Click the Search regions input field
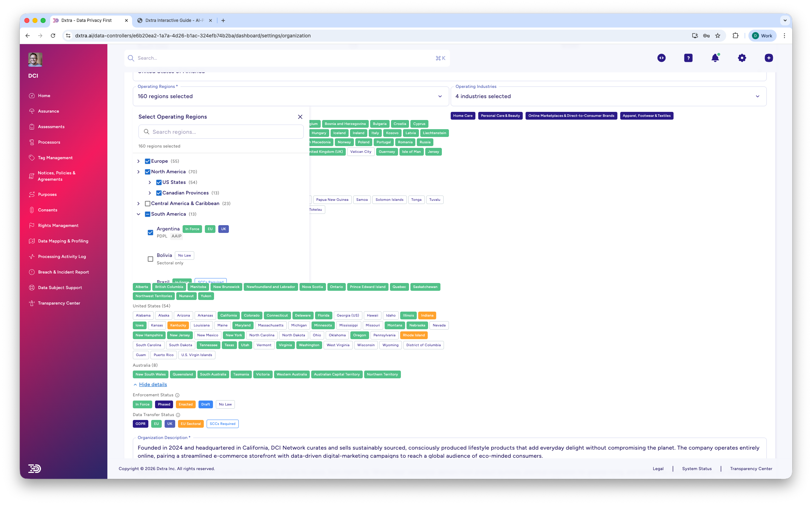This screenshot has width=812, height=505. click(x=221, y=132)
